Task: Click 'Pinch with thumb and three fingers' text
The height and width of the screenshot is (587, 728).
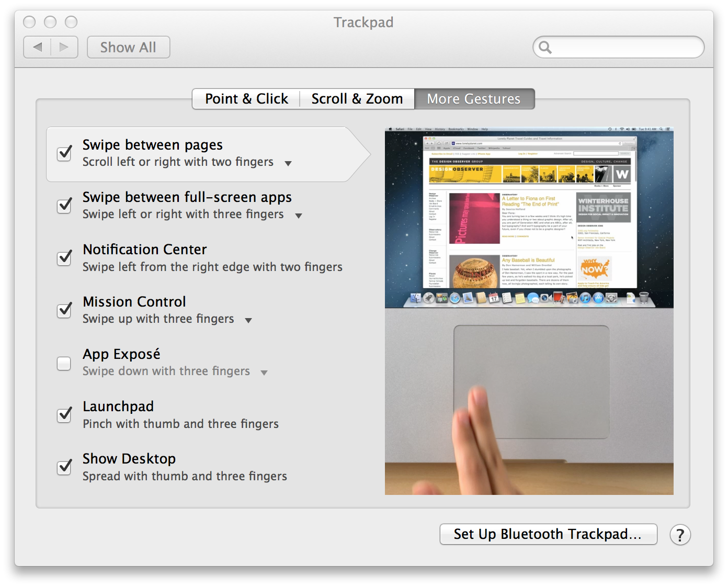Action: [180, 424]
